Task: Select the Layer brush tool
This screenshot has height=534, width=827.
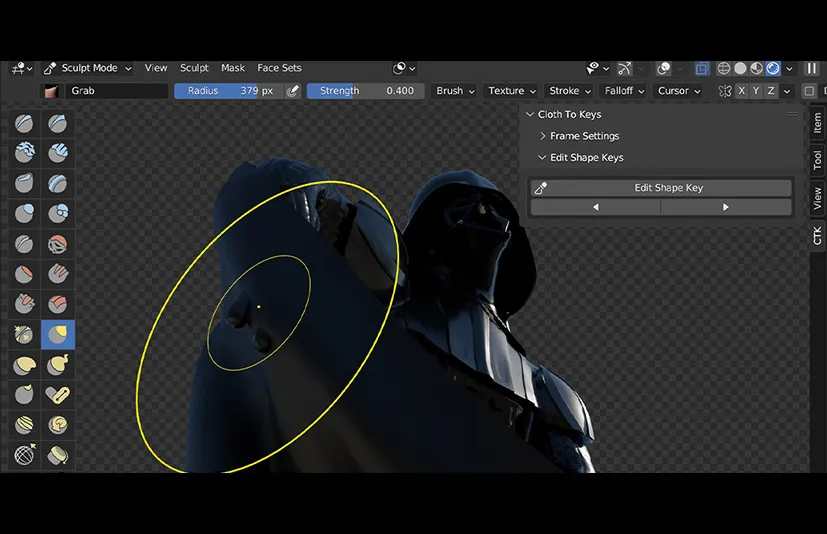Action: pos(57,183)
